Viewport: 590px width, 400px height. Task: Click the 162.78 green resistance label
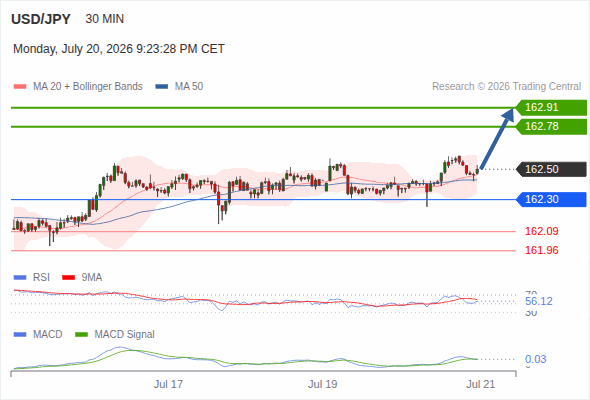click(x=551, y=126)
